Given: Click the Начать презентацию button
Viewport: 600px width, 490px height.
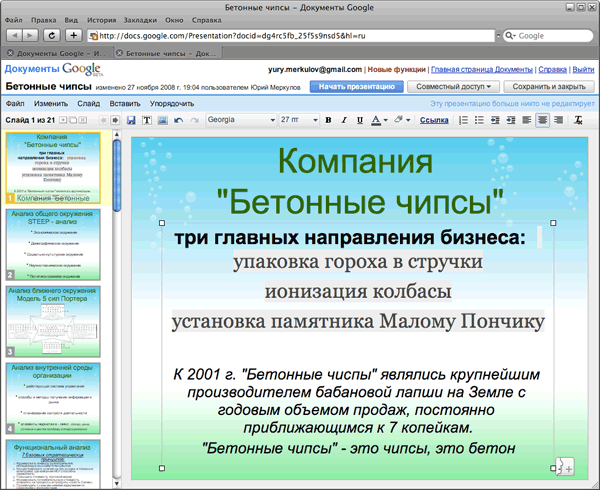Looking at the screenshot, I should click(x=356, y=86).
